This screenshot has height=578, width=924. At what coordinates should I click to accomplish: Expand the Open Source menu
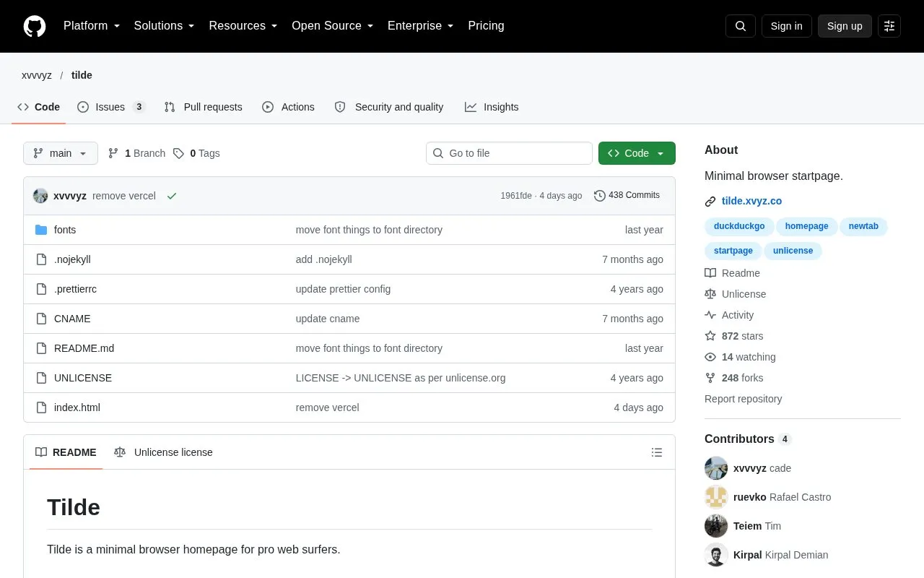[333, 26]
